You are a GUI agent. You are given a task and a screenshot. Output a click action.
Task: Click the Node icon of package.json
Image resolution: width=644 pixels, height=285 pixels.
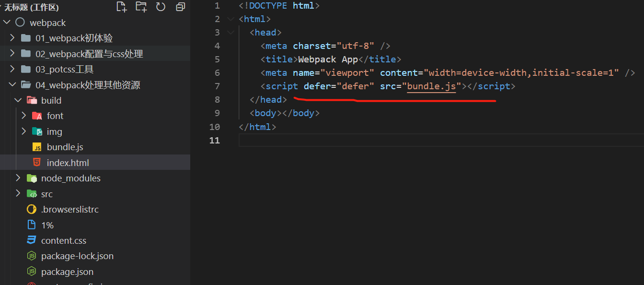click(32, 272)
